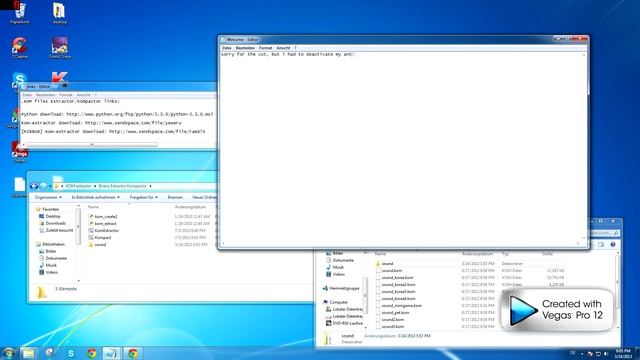Select the kom_extract file
Viewport: 640px width, 360px height.
(103, 223)
